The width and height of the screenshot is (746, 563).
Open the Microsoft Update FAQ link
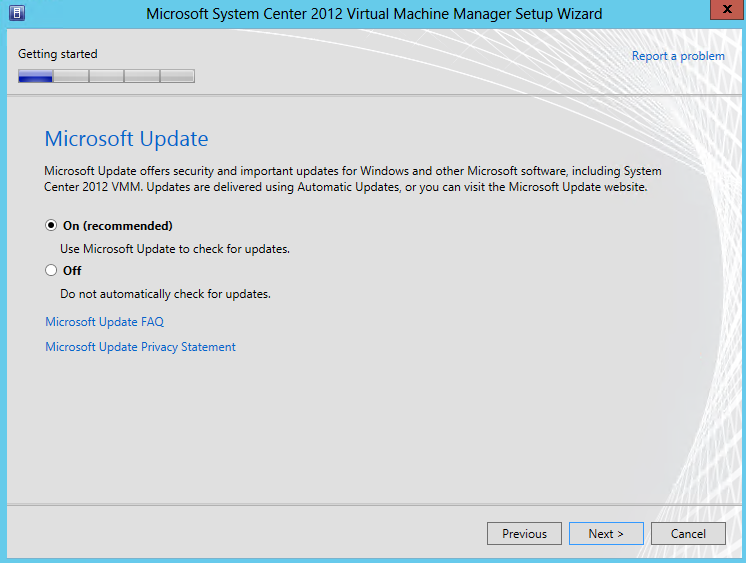[104, 322]
